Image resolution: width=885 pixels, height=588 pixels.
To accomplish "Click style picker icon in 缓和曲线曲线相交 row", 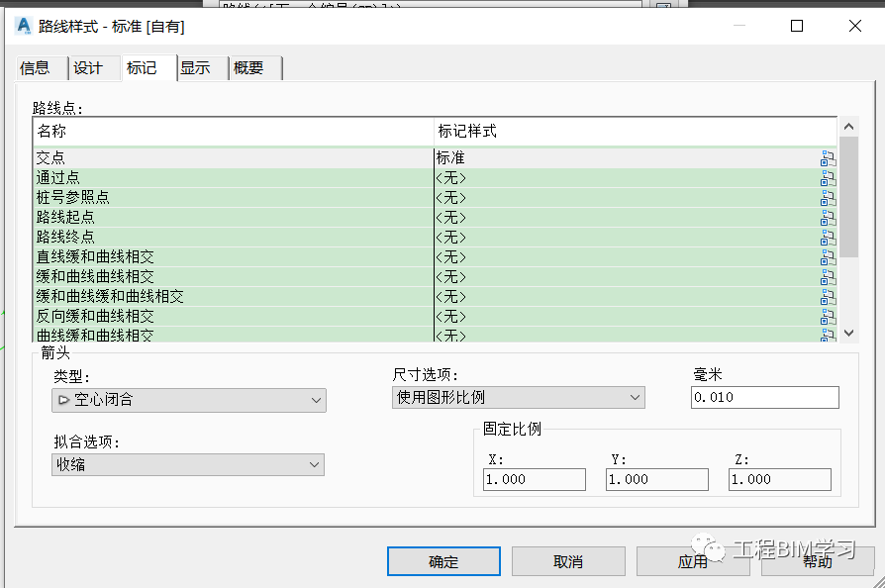I will pyautogui.click(x=828, y=277).
